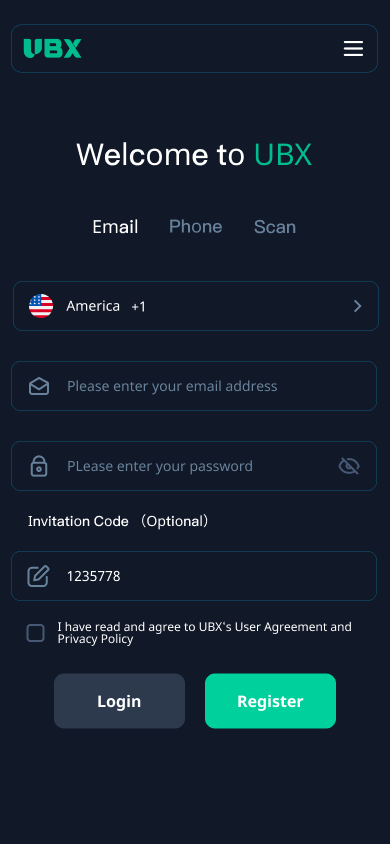Focus the email address input field
The width and height of the screenshot is (390, 844).
(x=194, y=386)
